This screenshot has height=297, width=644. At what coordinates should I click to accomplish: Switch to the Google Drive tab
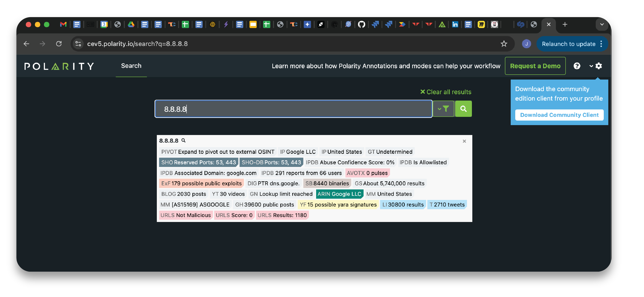131,24
